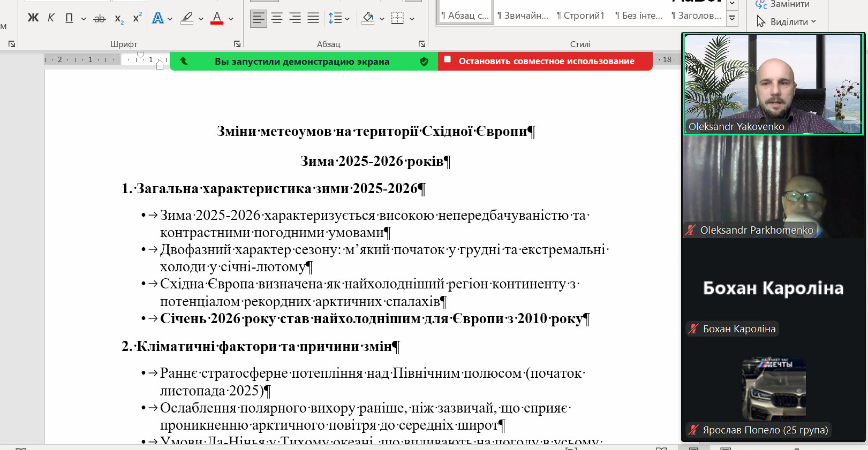Apply subscript formatting
This screenshot has width=868, height=450.
(119, 19)
